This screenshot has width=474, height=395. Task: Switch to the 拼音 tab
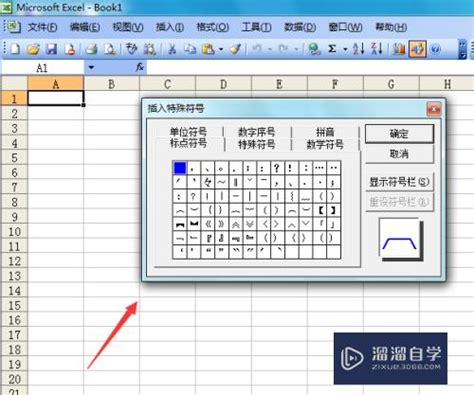(x=325, y=132)
